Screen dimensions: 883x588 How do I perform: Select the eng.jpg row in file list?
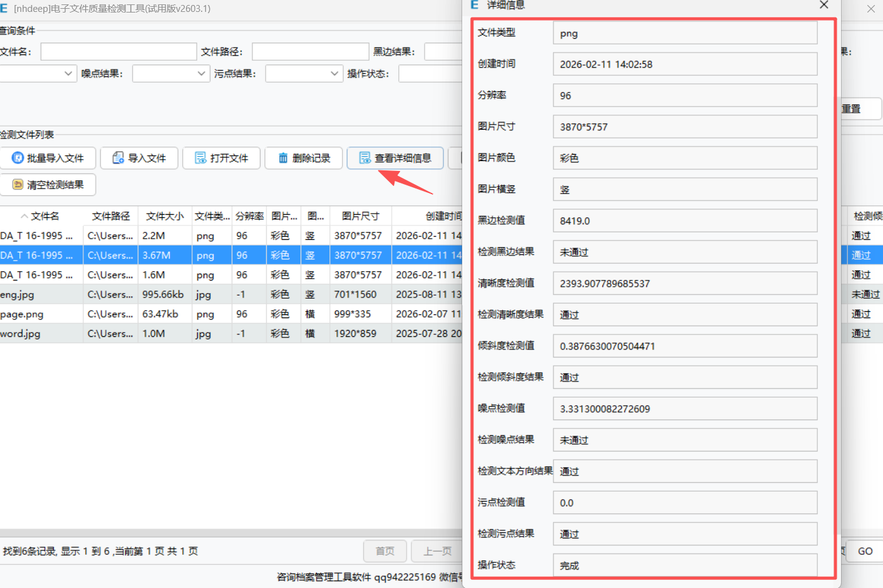click(x=38, y=294)
